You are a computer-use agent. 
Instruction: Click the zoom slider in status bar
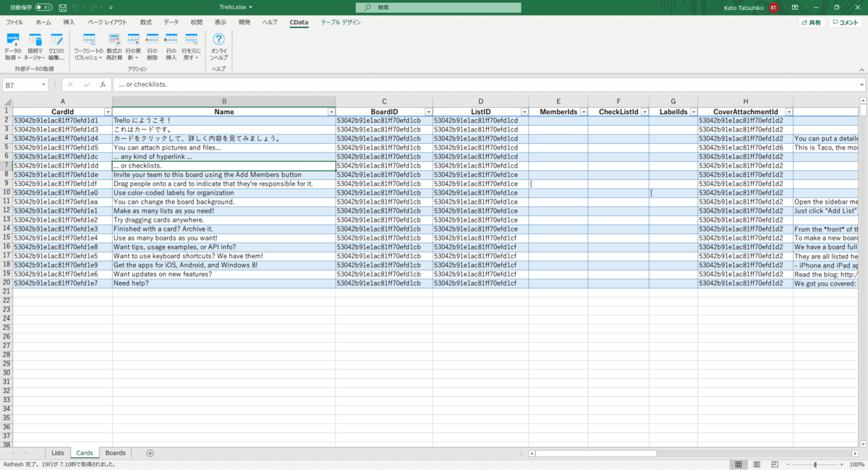click(815, 464)
